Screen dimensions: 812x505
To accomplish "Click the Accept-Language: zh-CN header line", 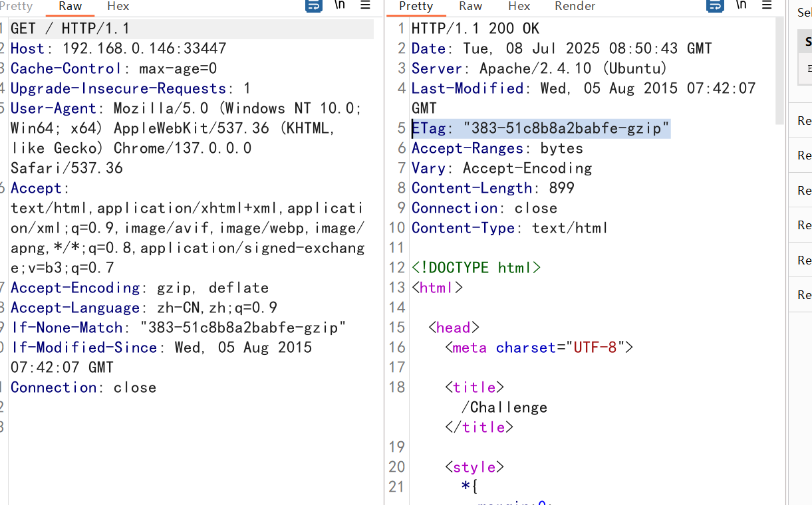I will (x=144, y=308).
